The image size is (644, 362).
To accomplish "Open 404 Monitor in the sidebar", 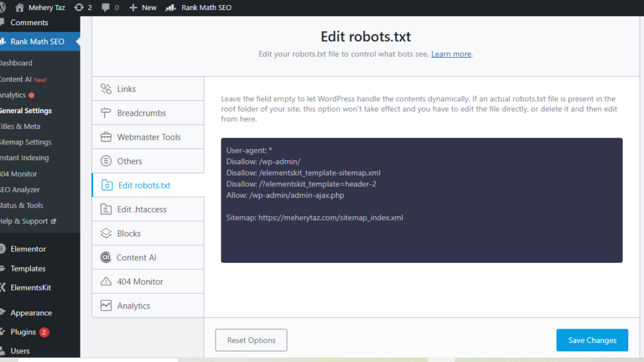I will coord(18,174).
